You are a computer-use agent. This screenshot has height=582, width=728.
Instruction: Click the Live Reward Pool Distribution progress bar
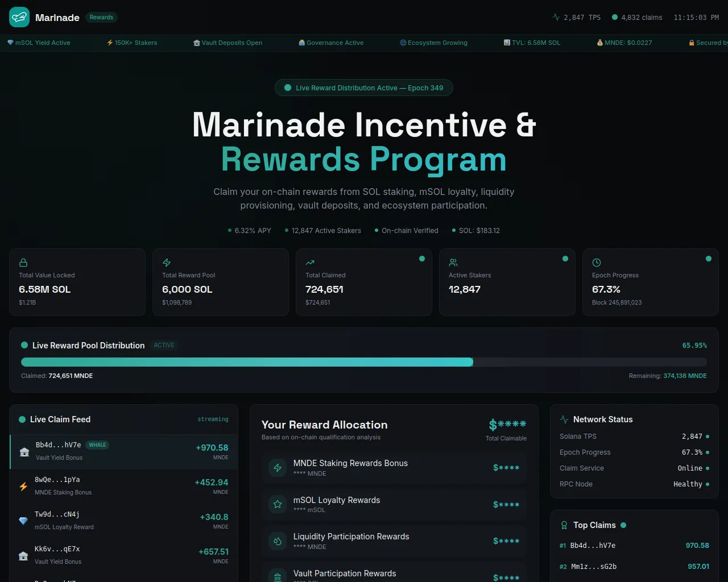tap(364, 362)
